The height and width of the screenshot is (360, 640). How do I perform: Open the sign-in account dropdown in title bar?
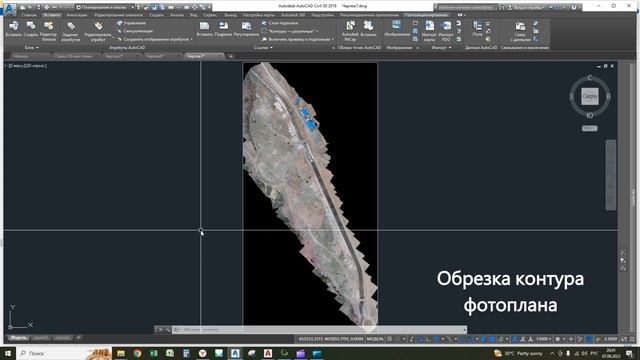click(x=529, y=7)
